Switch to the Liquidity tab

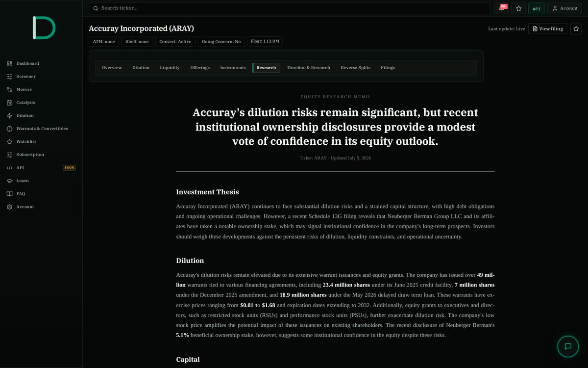click(x=170, y=68)
